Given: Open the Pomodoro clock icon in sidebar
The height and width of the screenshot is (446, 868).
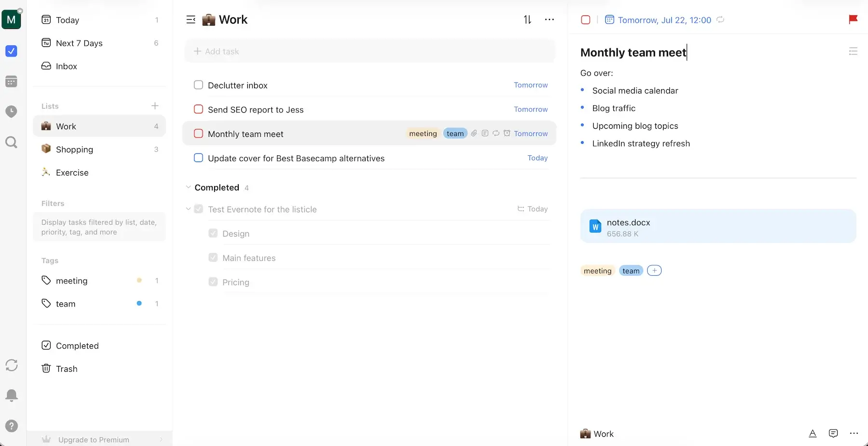Looking at the screenshot, I should click(x=11, y=111).
